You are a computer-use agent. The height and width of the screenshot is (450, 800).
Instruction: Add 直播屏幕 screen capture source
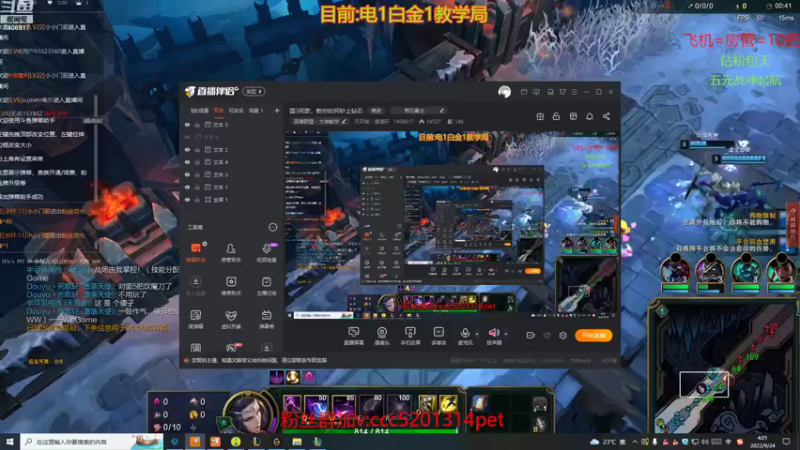click(x=354, y=336)
